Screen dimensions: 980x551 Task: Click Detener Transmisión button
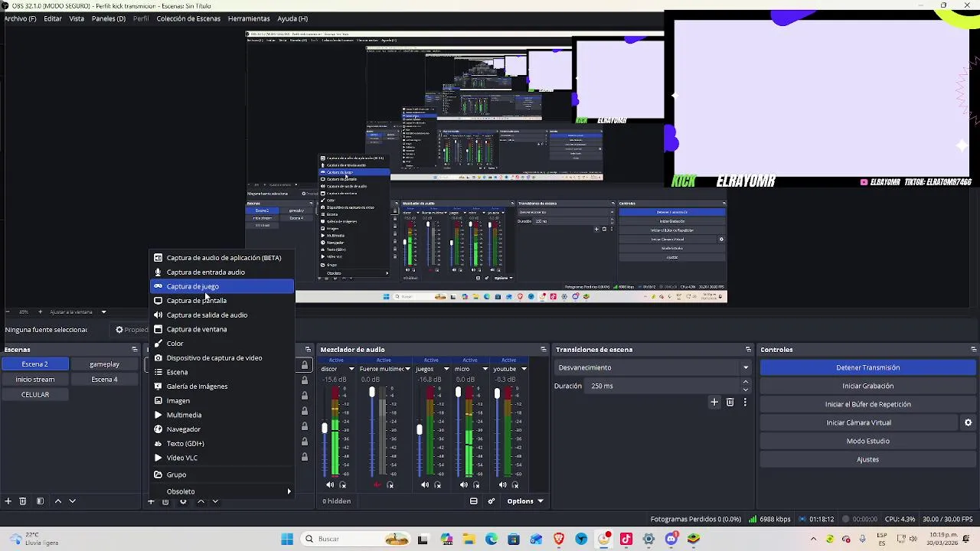tap(867, 367)
